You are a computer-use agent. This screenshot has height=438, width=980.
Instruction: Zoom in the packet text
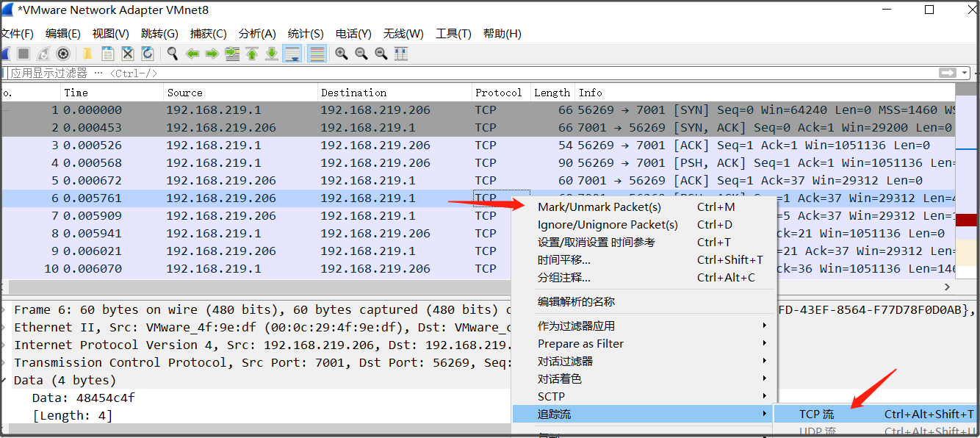point(341,54)
